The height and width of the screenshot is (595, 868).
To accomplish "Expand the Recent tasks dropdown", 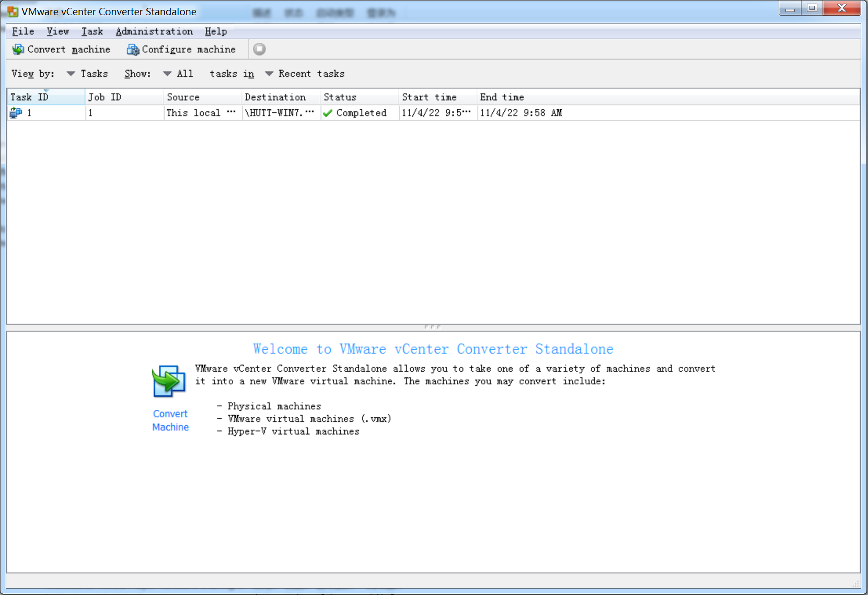I will (305, 74).
